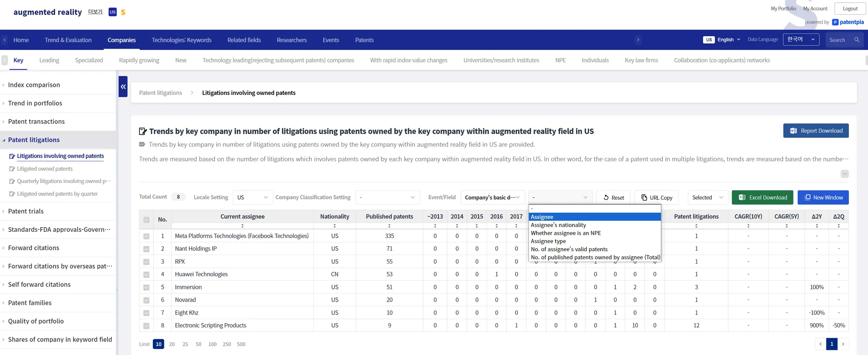The width and height of the screenshot is (868, 355).
Task: Toggle the select-all header checkbox
Action: coord(146,219)
